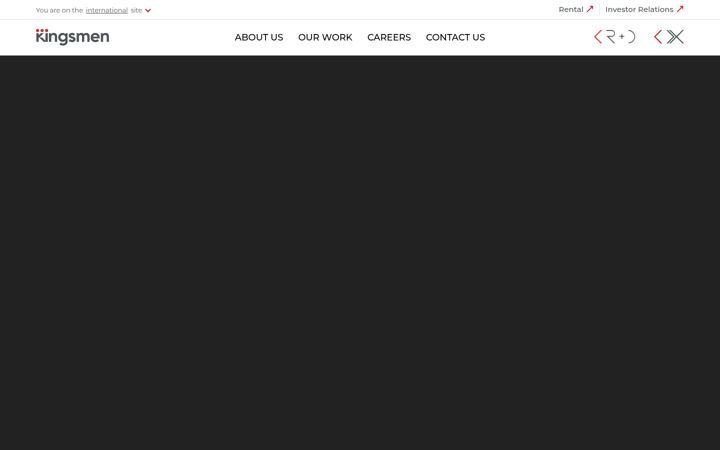This screenshot has height=450, width=720.
Task: Open the CX logo link
Action: [669, 37]
